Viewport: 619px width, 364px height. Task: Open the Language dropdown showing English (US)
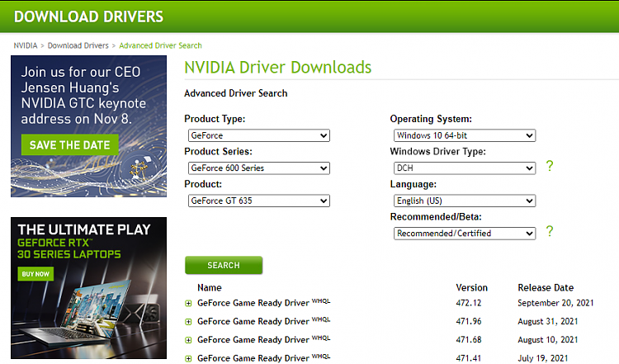pos(465,201)
